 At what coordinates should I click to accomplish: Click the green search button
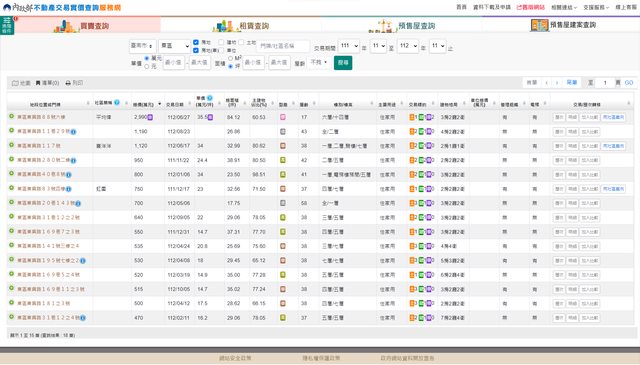(343, 63)
